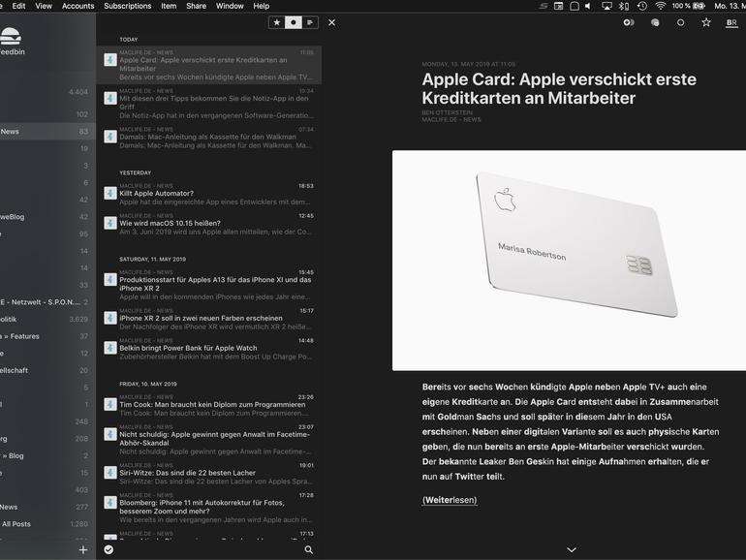Click feed icon beside Wie wird macOS 10.15
Image resolution: width=746 pixels, height=560 pixels.
click(110, 223)
